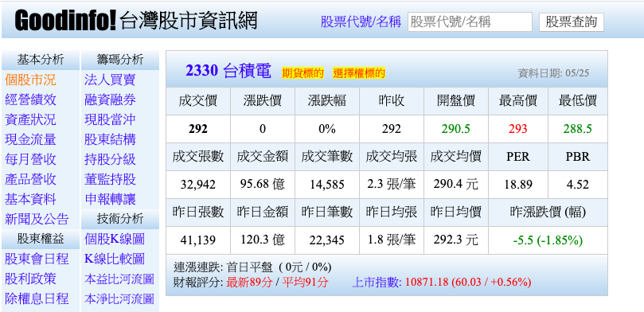
Task: Click the 昨漲跌價 (幅) column header
Action: tap(548, 213)
